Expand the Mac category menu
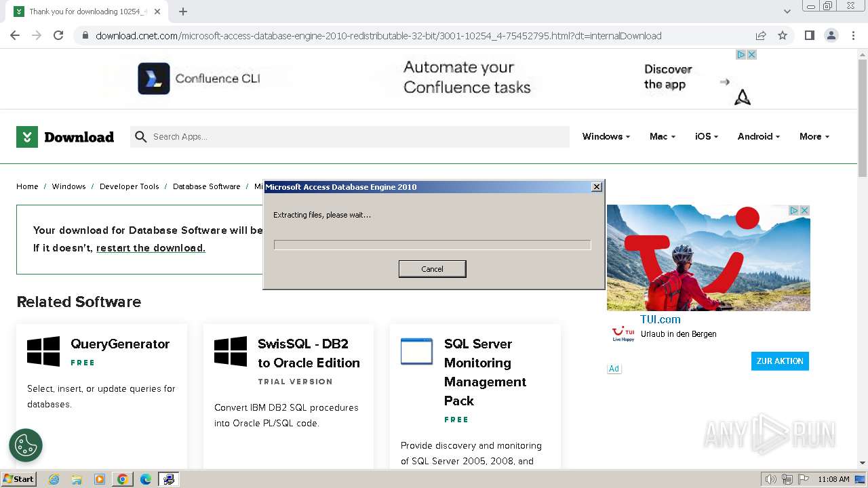Screen dimensions: 868x488 pos(662,136)
